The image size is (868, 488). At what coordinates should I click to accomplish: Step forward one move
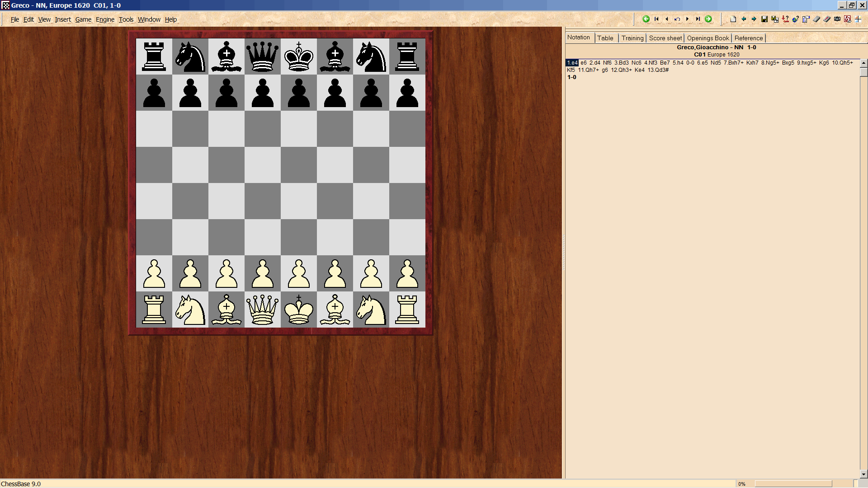[x=688, y=19]
